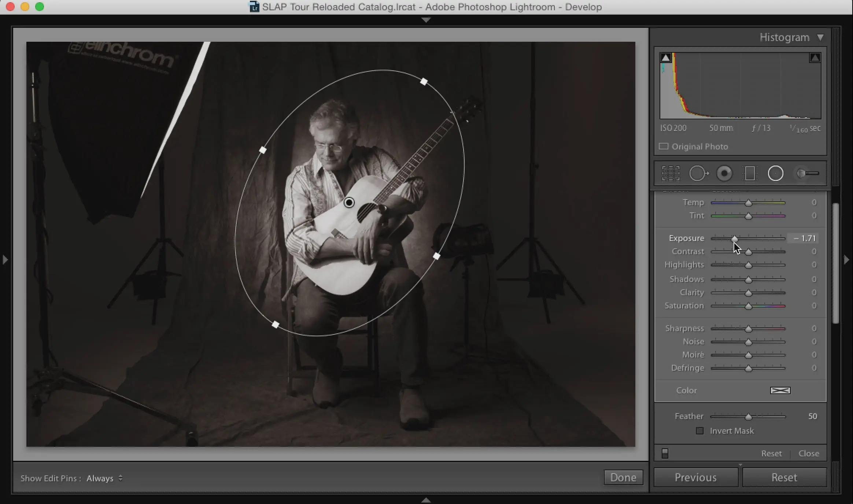Viewport: 853px width, 504px height.
Task: Click the Shadows slider handle
Action: pyautogui.click(x=749, y=280)
